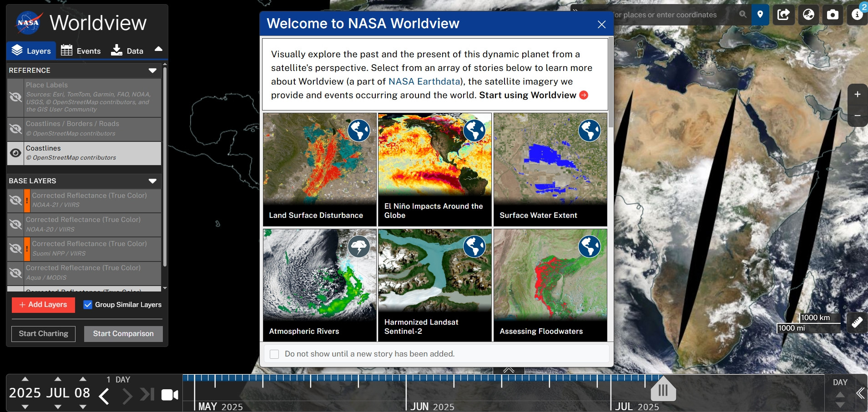The height and width of the screenshot is (412, 868).
Task: Open Land Surface Disturbance story
Action: [x=320, y=170]
